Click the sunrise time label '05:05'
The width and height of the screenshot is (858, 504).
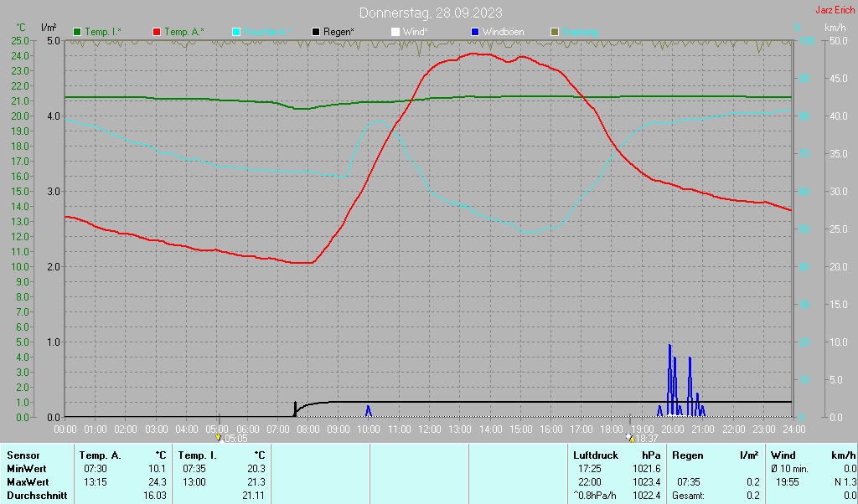[235, 439]
